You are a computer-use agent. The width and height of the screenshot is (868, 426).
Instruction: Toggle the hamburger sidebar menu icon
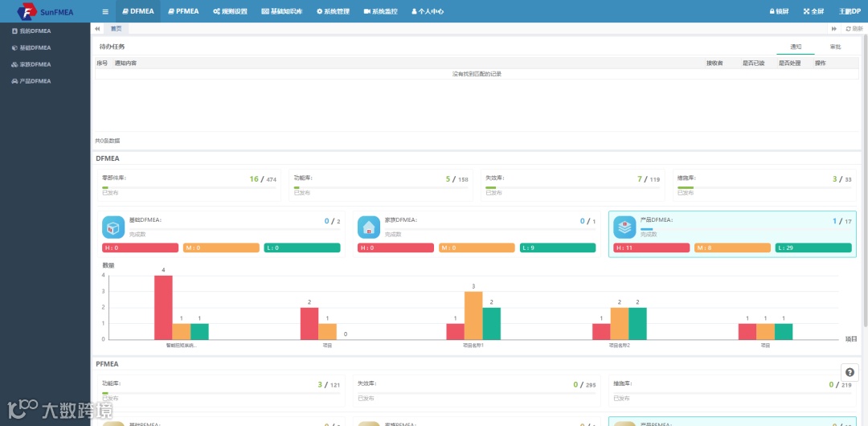pos(105,11)
